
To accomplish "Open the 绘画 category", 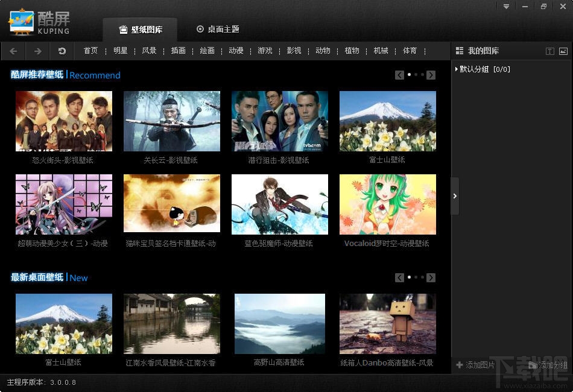I will click(x=207, y=51).
